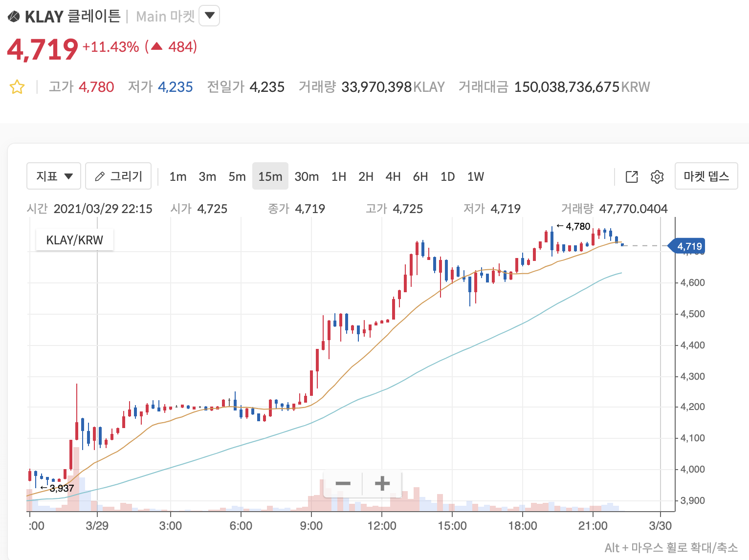Viewport: 749px width, 560px height.
Task: Click the 12:00 time axis label
Action: click(x=382, y=526)
